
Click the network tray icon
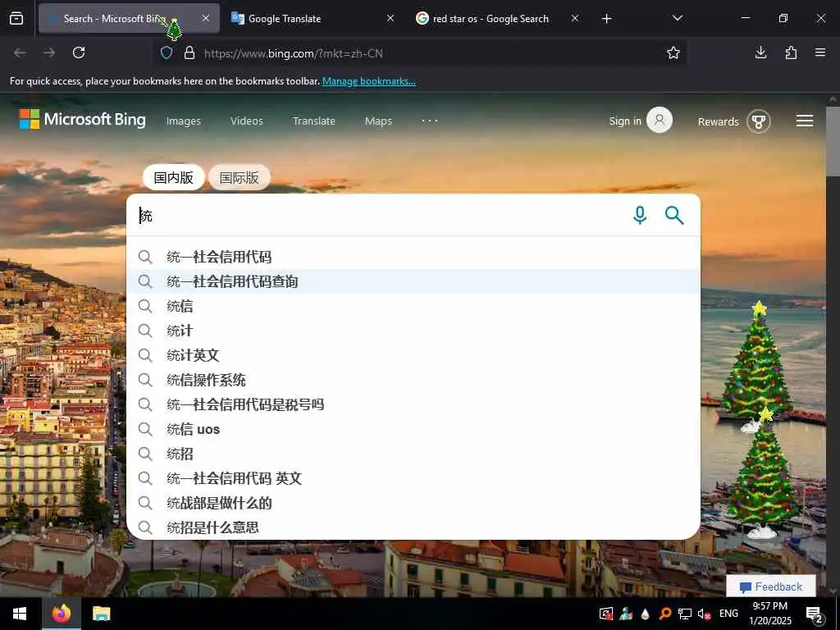[685, 614]
